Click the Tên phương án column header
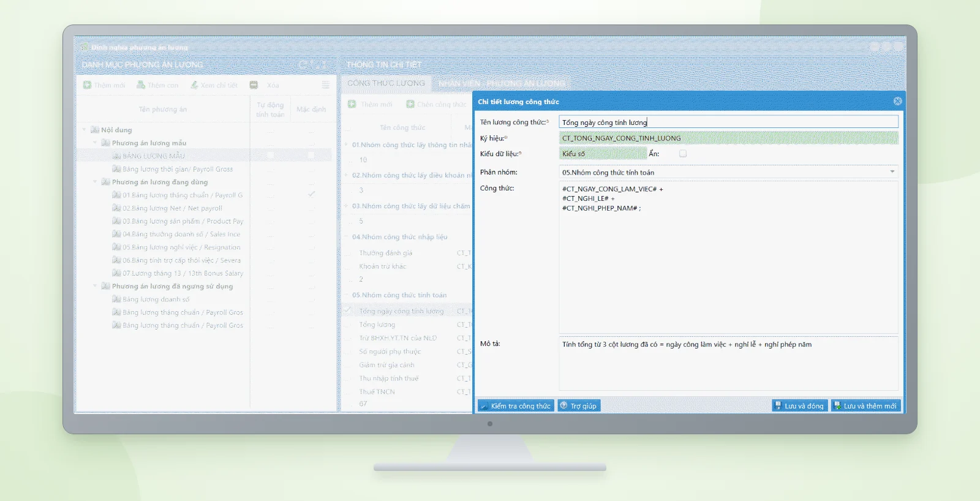Image resolution: width=980 pixels, height=501 pixels. coord(162,109)
